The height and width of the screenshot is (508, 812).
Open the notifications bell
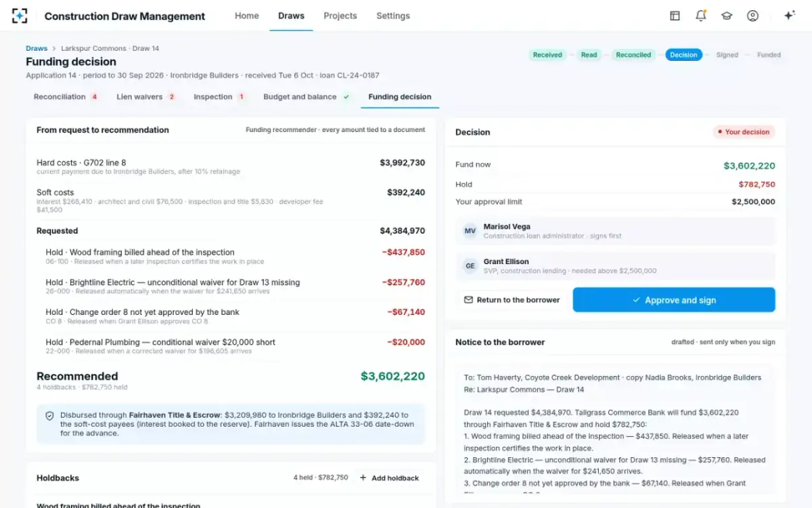pyautogui.click(x=700, y=16)
